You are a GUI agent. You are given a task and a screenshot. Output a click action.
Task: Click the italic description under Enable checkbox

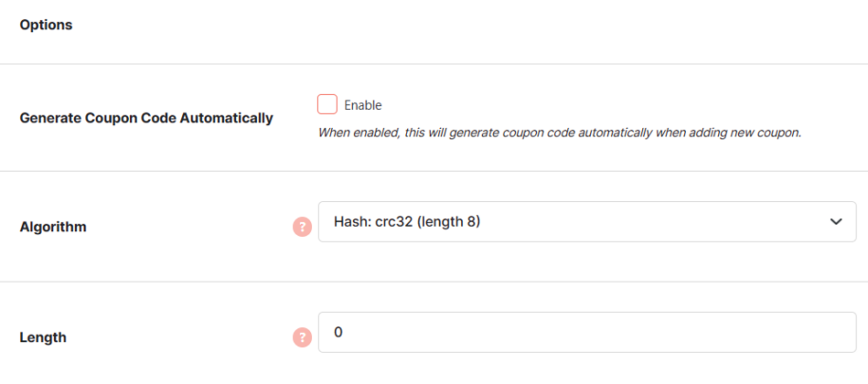560,134
